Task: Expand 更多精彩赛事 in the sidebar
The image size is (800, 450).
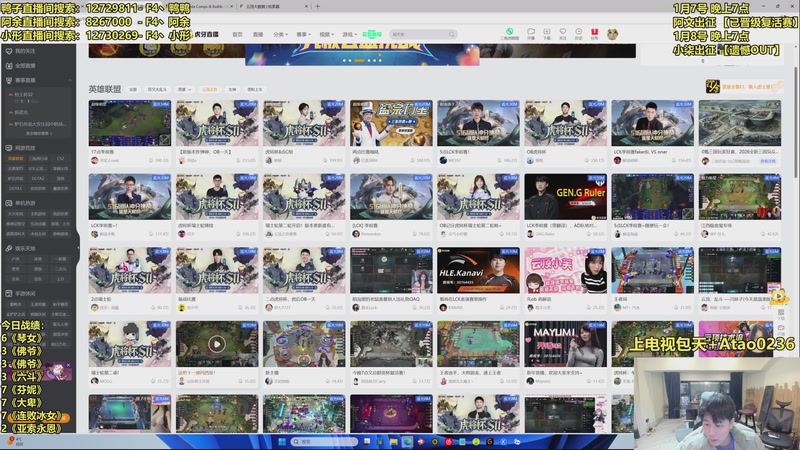Action: click(x=39, y=133)
